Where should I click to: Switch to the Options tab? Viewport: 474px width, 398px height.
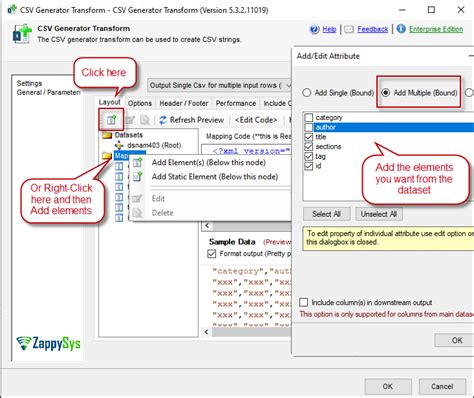pyautogui.click(x=140, y=103)
